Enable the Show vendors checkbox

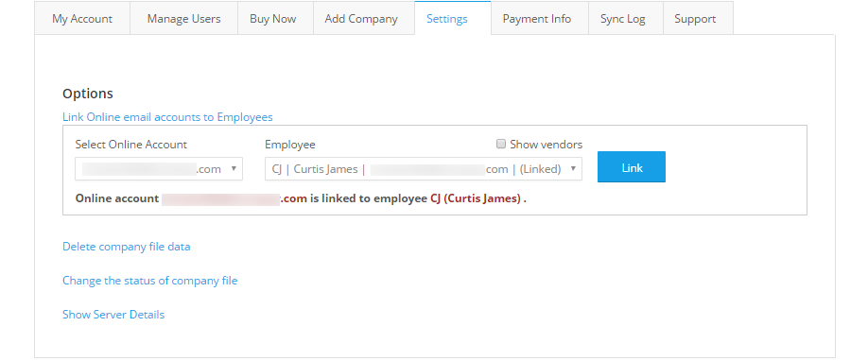[x=501, y=144]
